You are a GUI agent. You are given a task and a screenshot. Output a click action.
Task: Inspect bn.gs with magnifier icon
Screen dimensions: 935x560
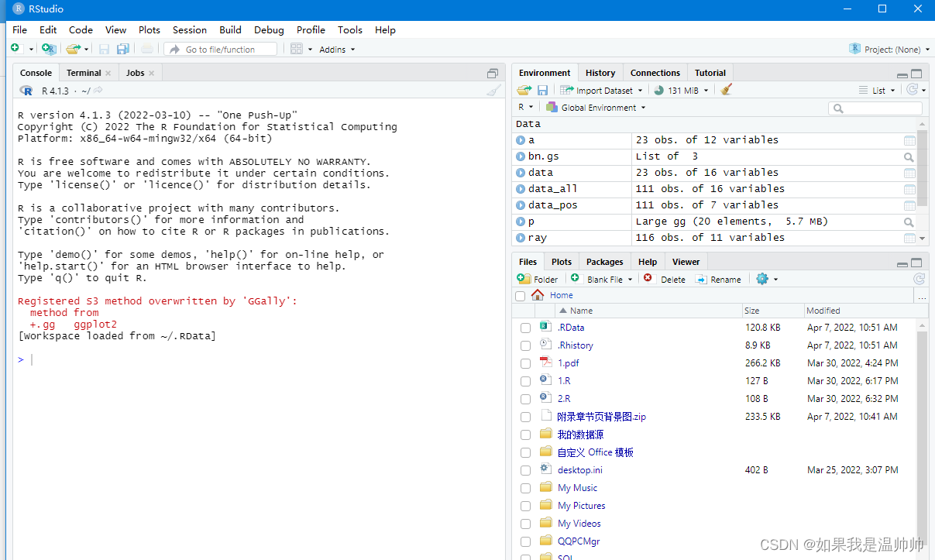point(909,156)
